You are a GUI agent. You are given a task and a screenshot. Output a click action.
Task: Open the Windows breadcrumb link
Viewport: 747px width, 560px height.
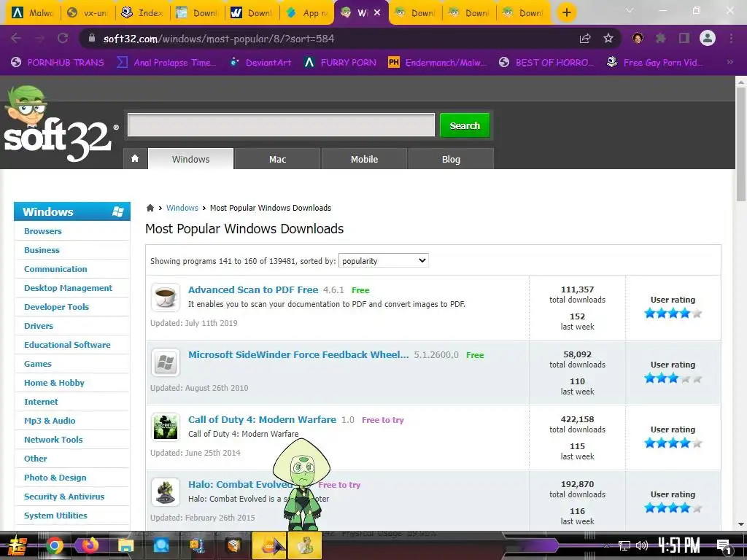click(x=182, y=208)
